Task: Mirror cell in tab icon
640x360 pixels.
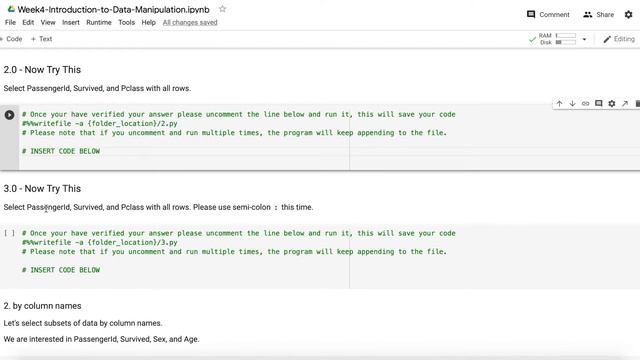Action: 625,104
